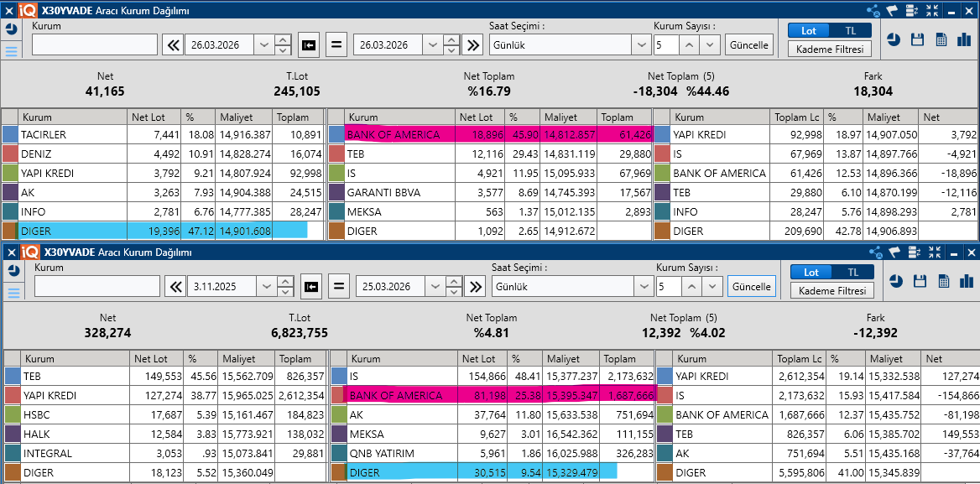Focus the Kurum search field in the 3.11.2025 window

click(97, 287)
